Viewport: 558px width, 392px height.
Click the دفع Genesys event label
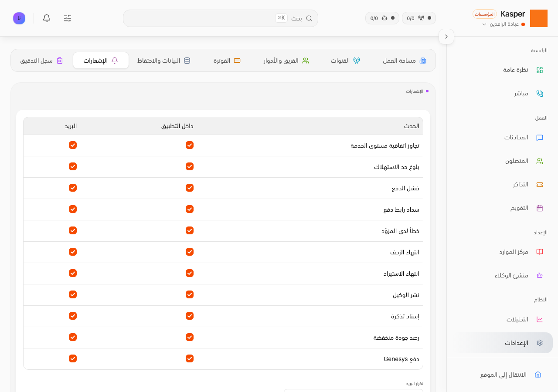click(x=401, y=359)
